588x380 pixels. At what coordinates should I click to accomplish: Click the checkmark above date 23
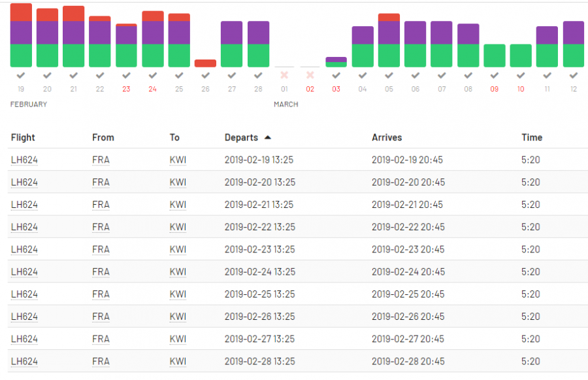126,75
